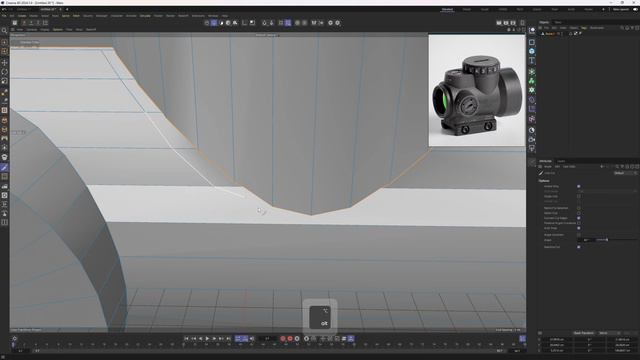Enable the Angle Constrain checkbox

coord(579,235)
